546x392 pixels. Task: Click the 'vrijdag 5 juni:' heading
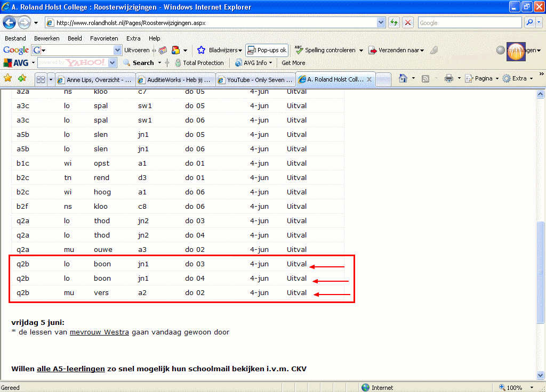point(38,322)
